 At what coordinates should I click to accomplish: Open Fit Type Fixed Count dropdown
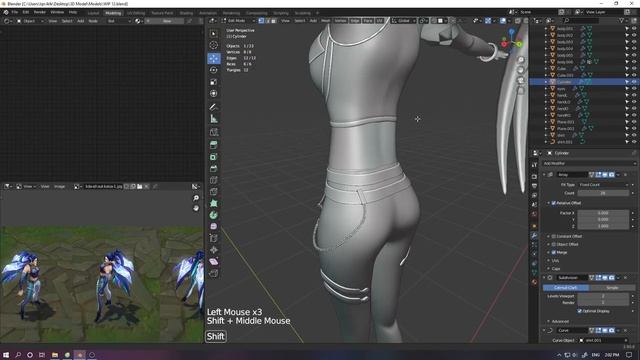pyautogui.click(x=603, y=185)
